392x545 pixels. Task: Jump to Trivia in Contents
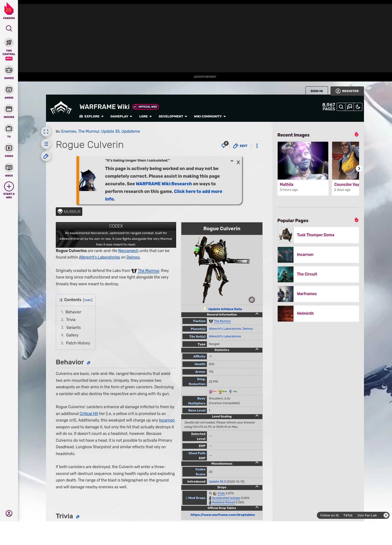point(71,320)
